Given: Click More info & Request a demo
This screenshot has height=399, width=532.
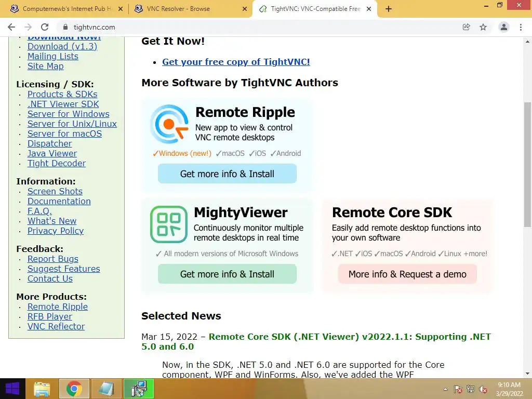Looking at the screenshot, I should click(407, 274).
